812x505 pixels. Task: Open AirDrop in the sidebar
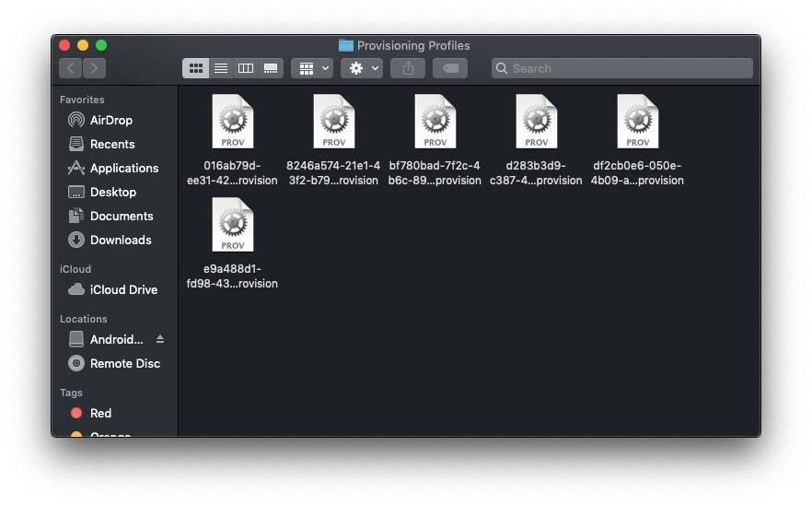coord(110,121)
